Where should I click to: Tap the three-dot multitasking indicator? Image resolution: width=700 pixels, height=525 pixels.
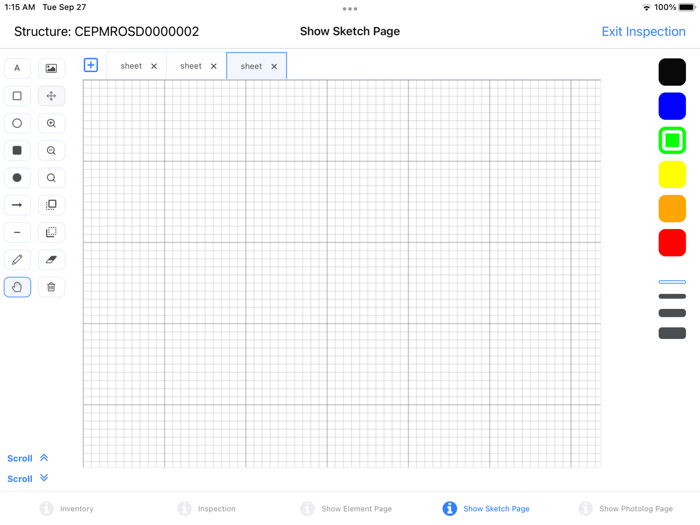350,8
